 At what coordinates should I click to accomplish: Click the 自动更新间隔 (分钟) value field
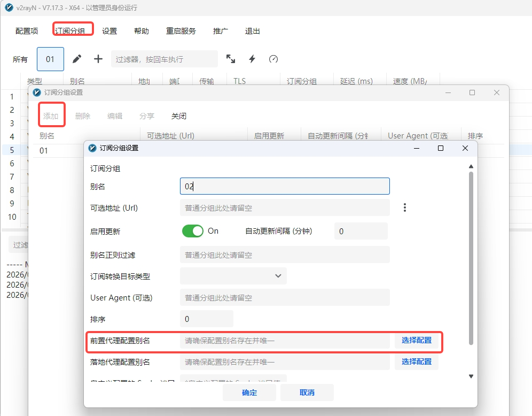click(361, 232)
